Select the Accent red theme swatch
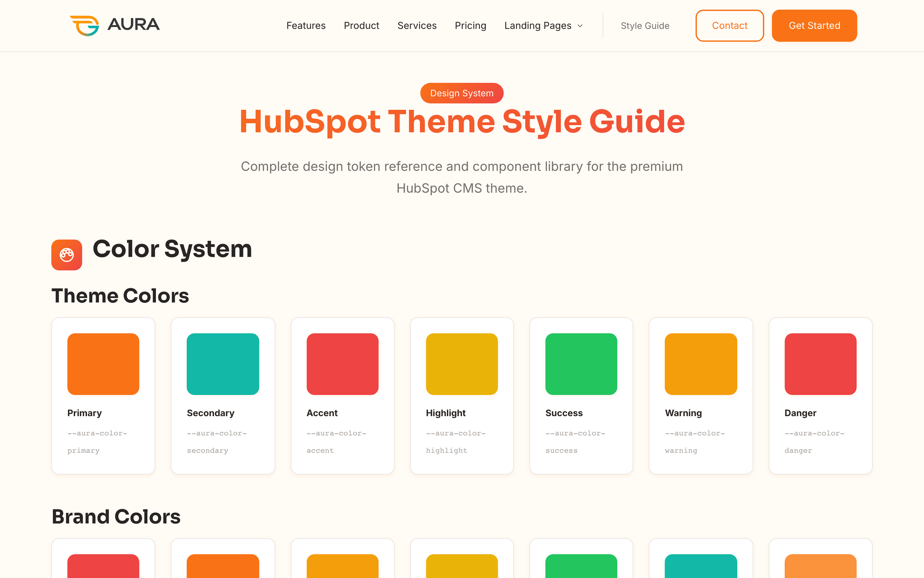 [x=342, y=364]
